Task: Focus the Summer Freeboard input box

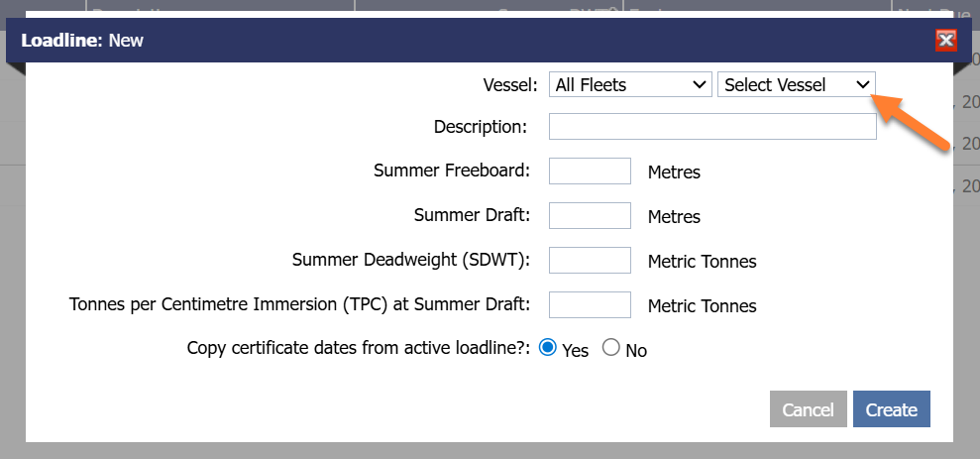Action: click(590, 171)
